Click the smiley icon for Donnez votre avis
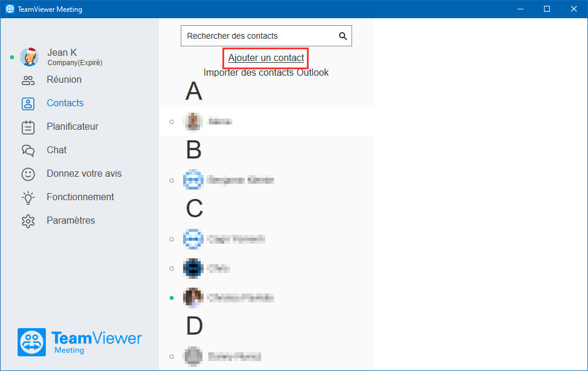This screenshot has width=588, height=371. point(28,174)
